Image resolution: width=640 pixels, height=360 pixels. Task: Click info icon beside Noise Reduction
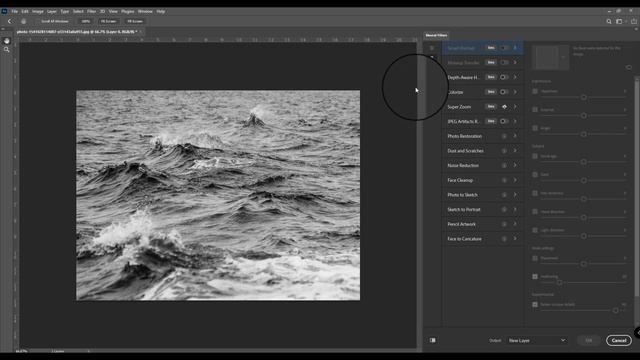coord(504,165)
